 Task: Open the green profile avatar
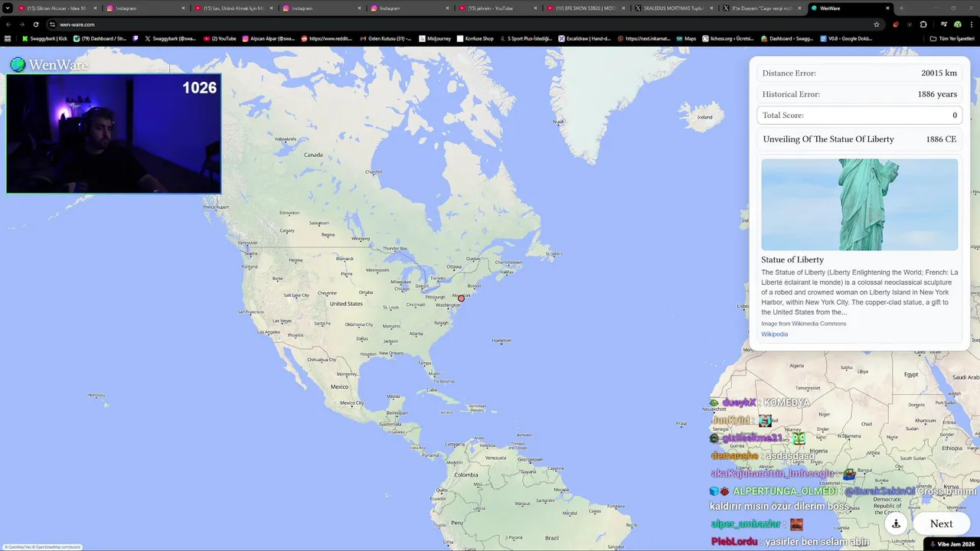coord(957,24)
